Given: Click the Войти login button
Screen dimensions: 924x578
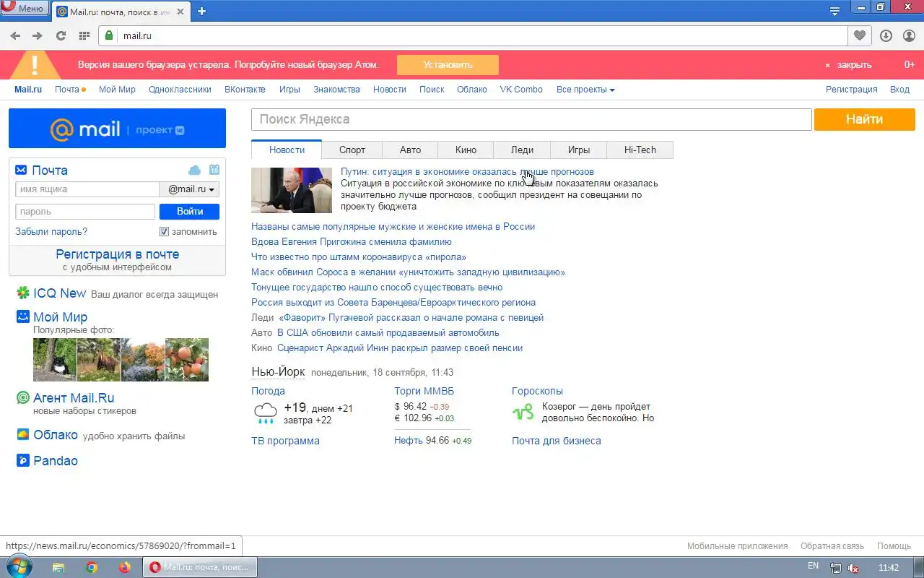Looking at the screenshot, I should [189, 212].
